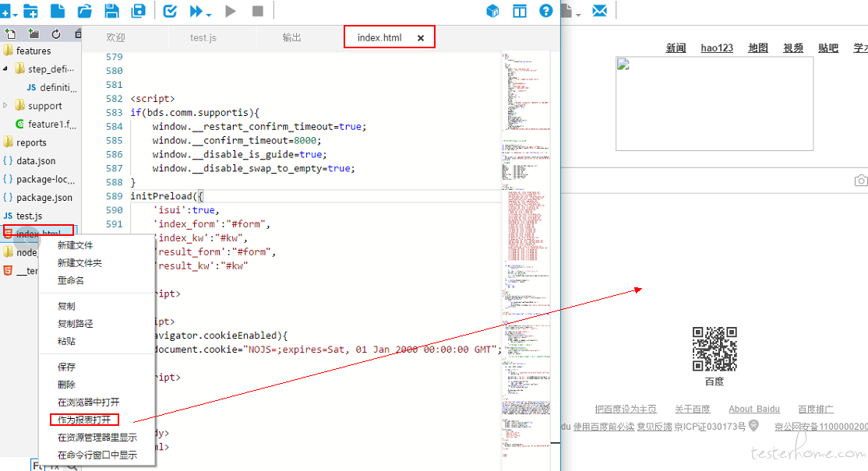Click the add file icon in explorer panel
Image resolution: width=868 pixels, height=471 pixels.
[x=10, y=34]
